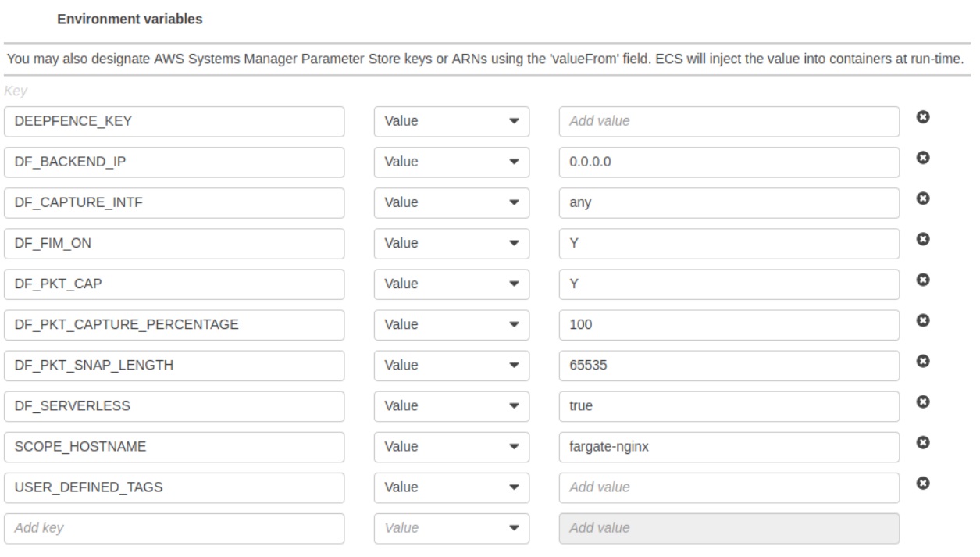Expand Value type dropdown for DF_CAPTURE_INTF
This screenshot has height=557, width=980.
pos(451,203)
